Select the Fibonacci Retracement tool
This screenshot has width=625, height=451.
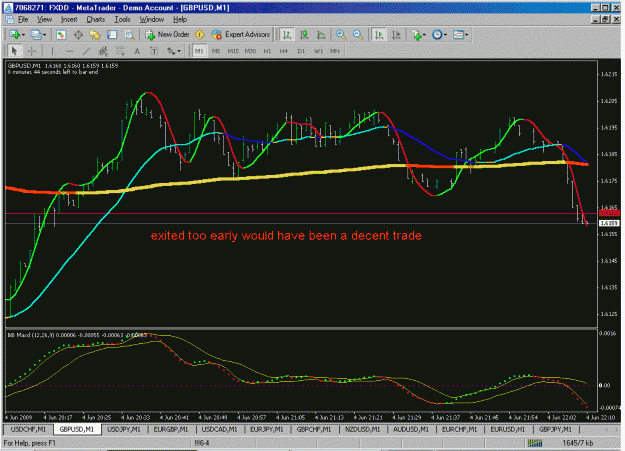click(x=120, y=51)
